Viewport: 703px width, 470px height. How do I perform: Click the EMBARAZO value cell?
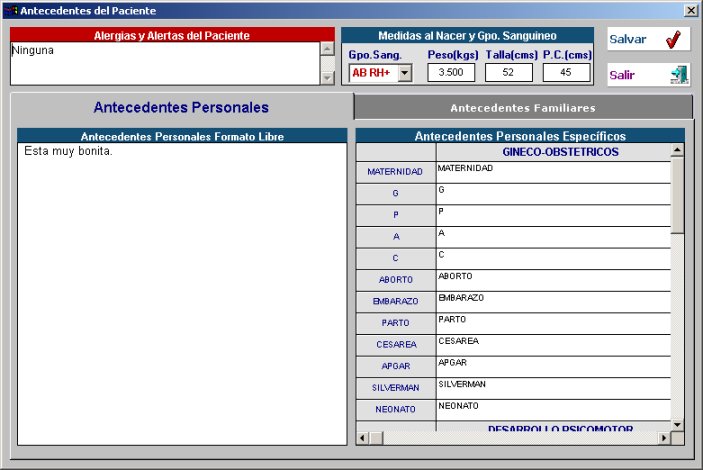point(554,301)
